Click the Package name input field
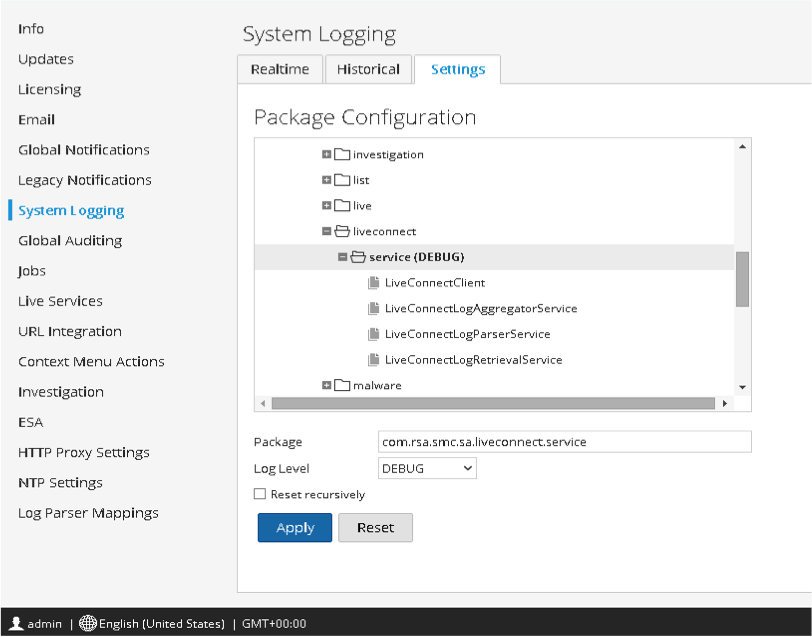Image resolution: width=812 pixels, height=637 pixels. (x=564, y=442)
